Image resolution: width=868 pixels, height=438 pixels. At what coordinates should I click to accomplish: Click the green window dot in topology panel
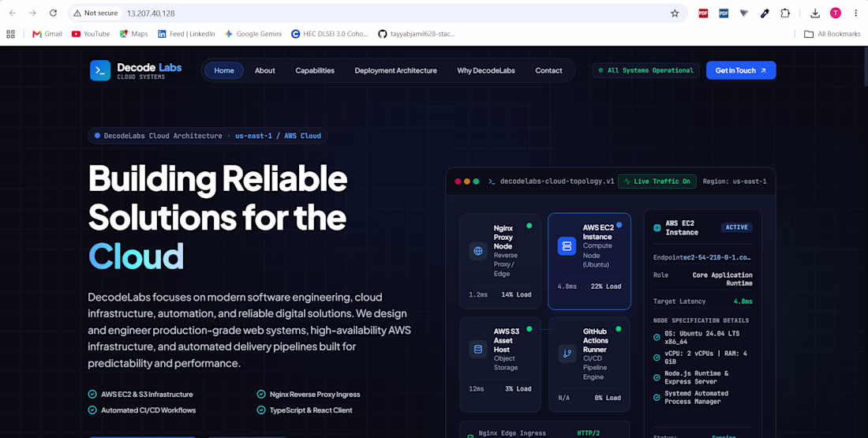coord(476,182)
